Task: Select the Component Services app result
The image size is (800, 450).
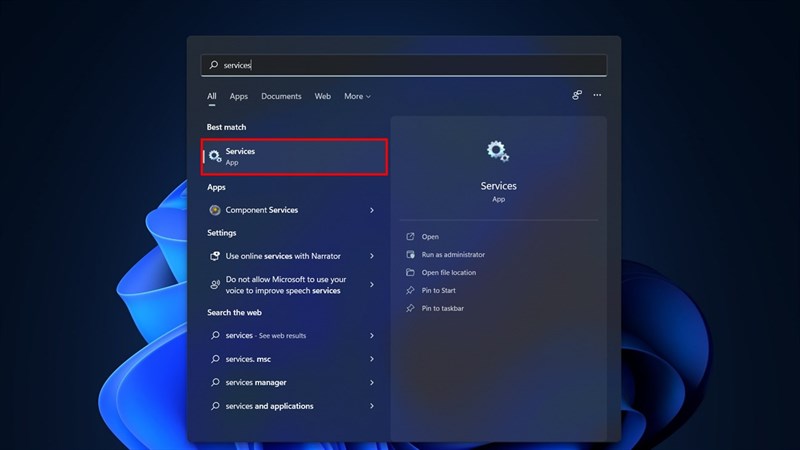Action: (292, 210)
